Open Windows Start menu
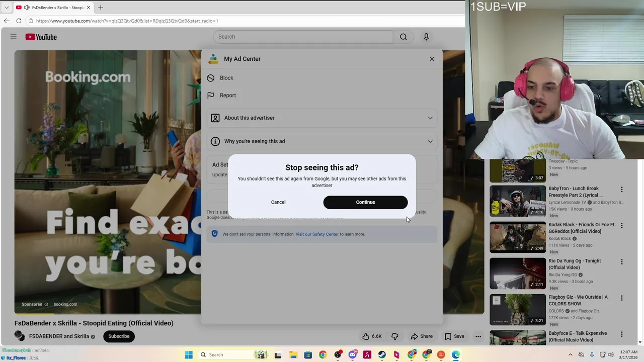The width and height of the screenshot is (644, 362). point(189,355)
